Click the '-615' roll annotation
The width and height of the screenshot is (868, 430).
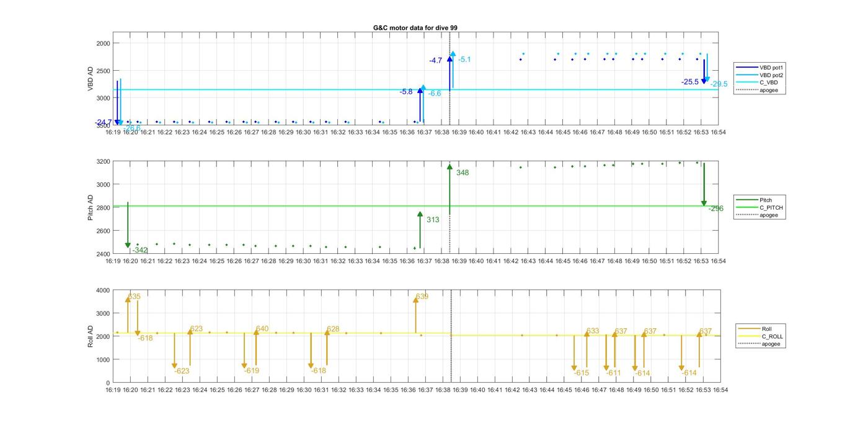click(x=581, y=373)
